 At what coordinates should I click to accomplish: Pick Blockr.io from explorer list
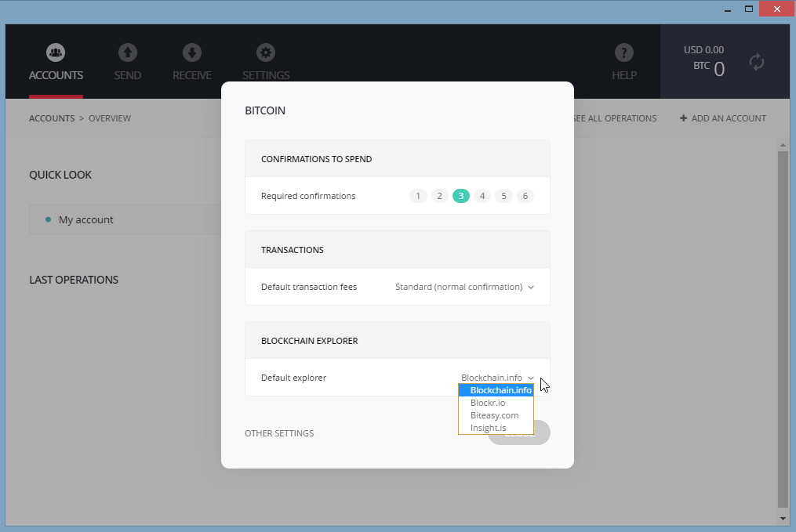(x=488, y=403)
